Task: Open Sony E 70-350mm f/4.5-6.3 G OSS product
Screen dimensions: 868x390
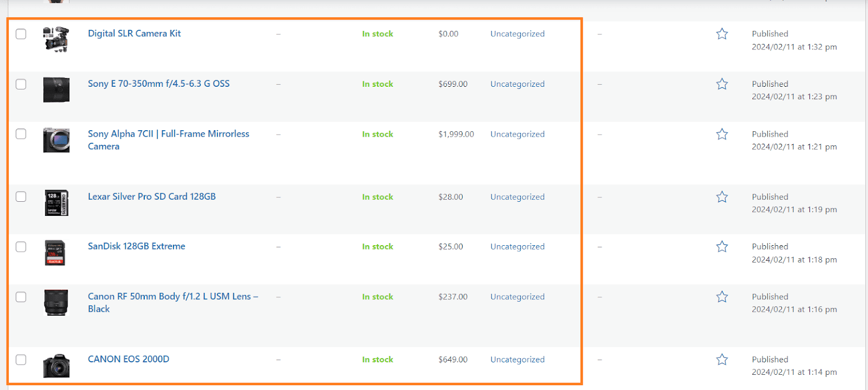Action: pyautogui.click(x=158, y=84)
